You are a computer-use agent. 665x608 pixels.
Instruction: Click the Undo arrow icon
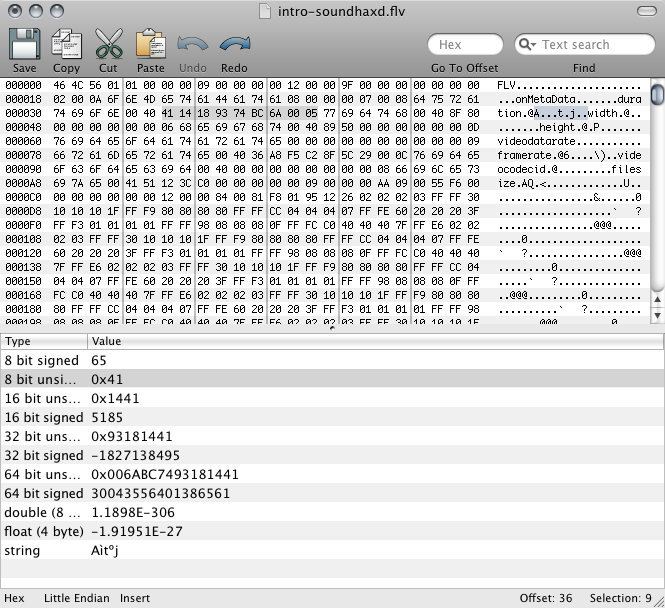pyautogui.click(x=193, y=45)
